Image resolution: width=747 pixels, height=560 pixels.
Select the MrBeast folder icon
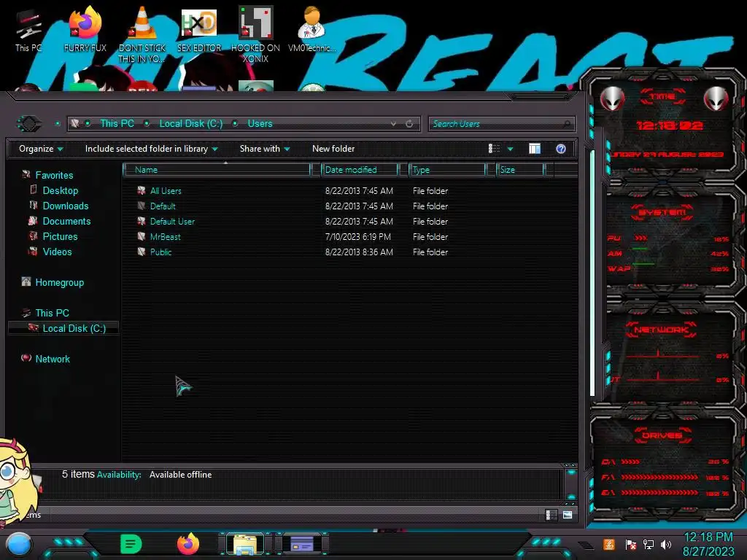(x=142, y=237)
